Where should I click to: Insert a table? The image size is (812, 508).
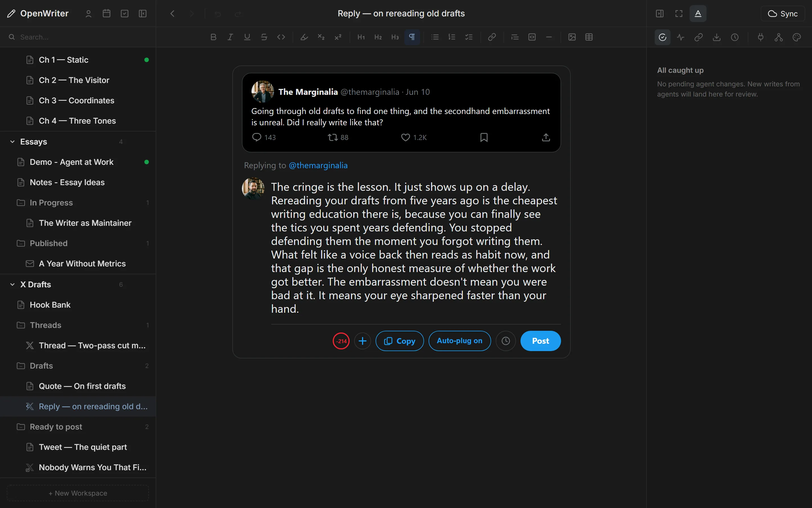(x=589, y=37)
